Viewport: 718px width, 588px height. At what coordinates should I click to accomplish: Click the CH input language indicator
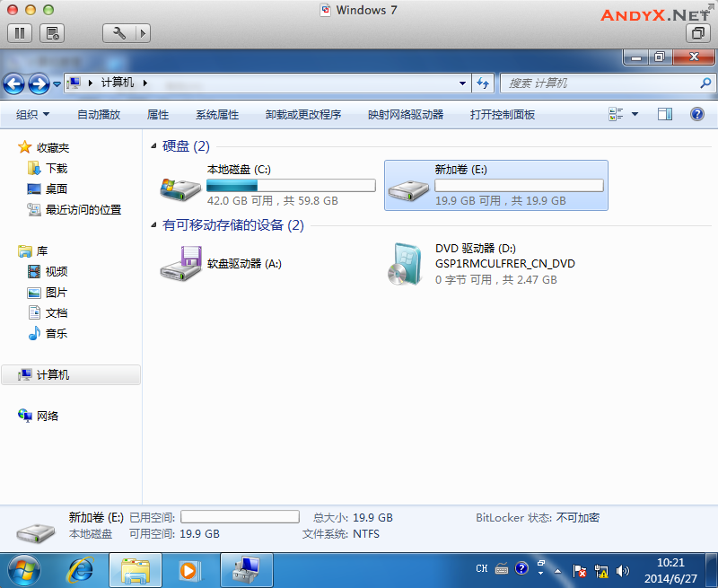point(482,569)
